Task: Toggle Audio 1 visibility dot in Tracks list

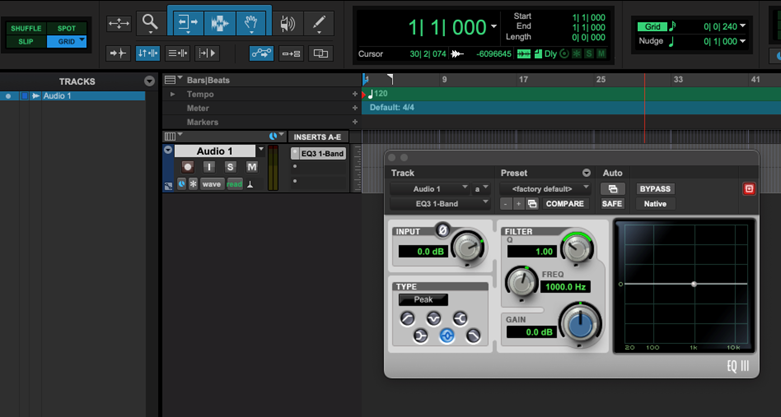Action: click(8, 96)
